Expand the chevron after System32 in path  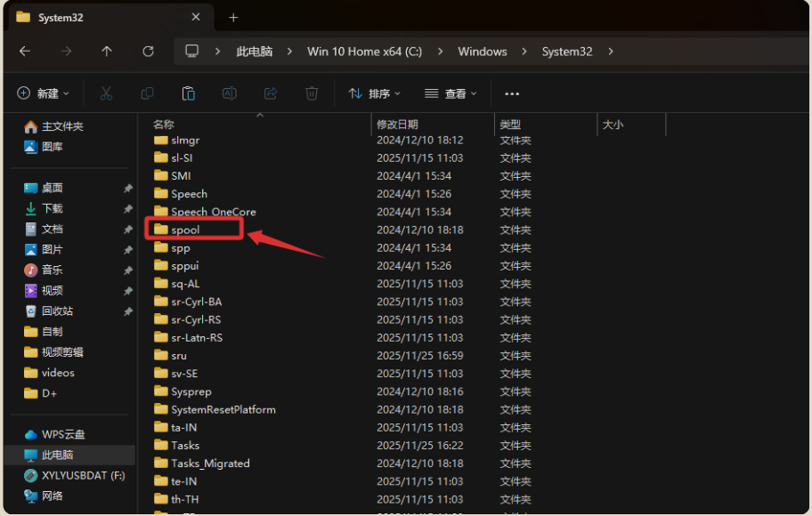coord(611,52)
